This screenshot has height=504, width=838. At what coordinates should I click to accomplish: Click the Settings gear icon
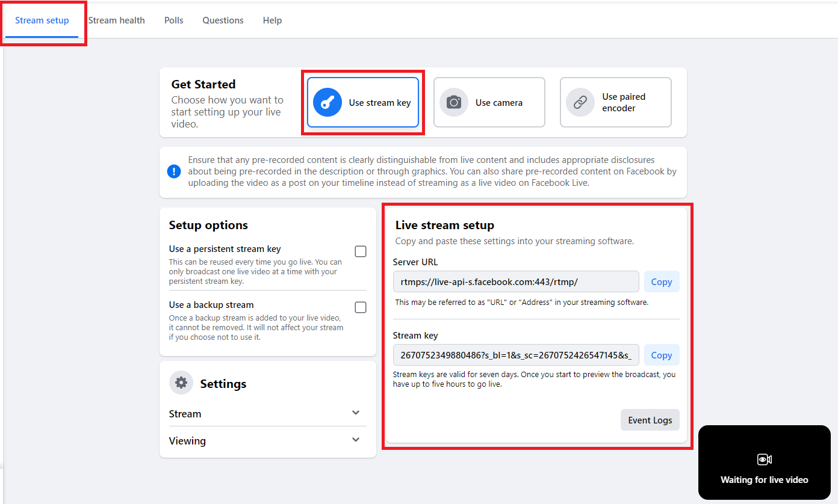[181, 383]
